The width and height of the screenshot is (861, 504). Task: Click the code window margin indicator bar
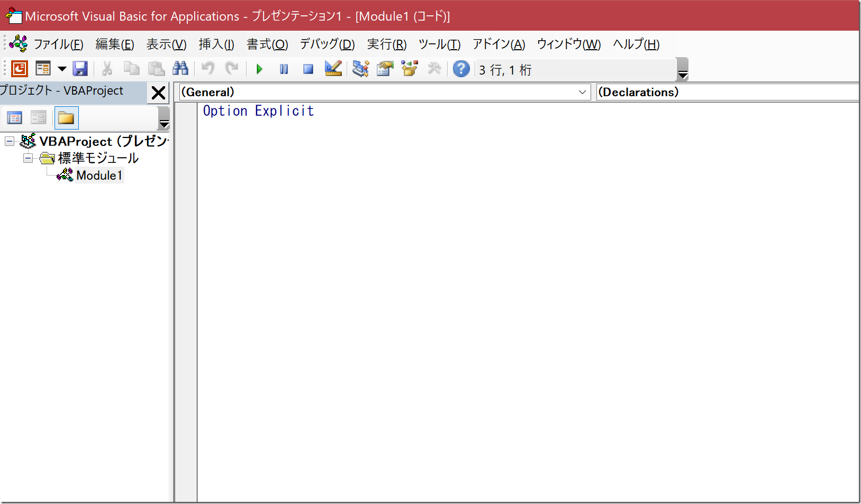186,302
